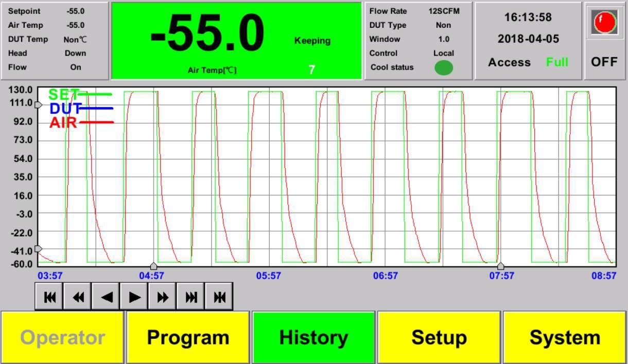Click the number 7 in the green display

point(311,69)
